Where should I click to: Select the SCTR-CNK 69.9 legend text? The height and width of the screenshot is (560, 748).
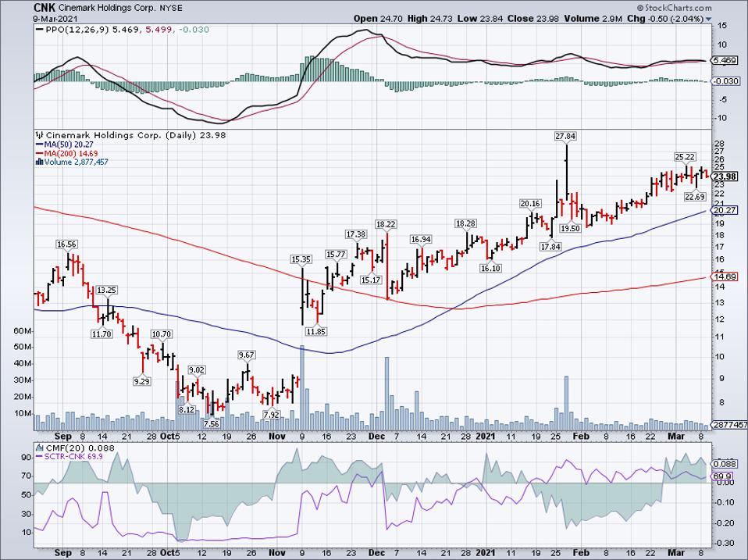(x=73, y=456)
